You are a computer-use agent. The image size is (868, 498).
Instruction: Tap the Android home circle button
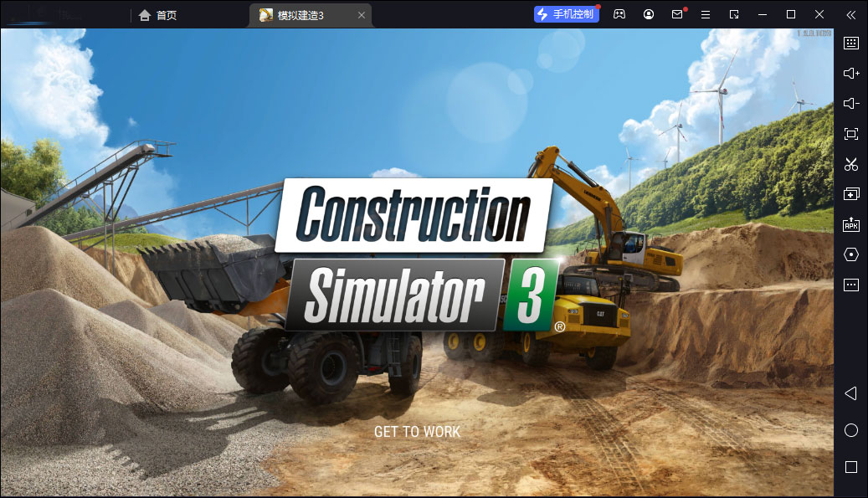coord(851,430)
